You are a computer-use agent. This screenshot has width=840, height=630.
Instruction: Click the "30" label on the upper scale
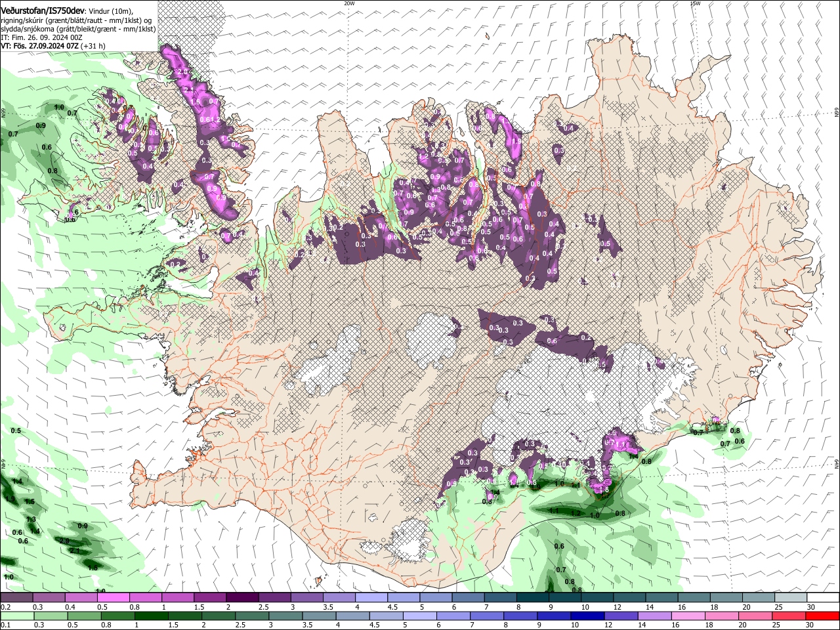point(810,607)
